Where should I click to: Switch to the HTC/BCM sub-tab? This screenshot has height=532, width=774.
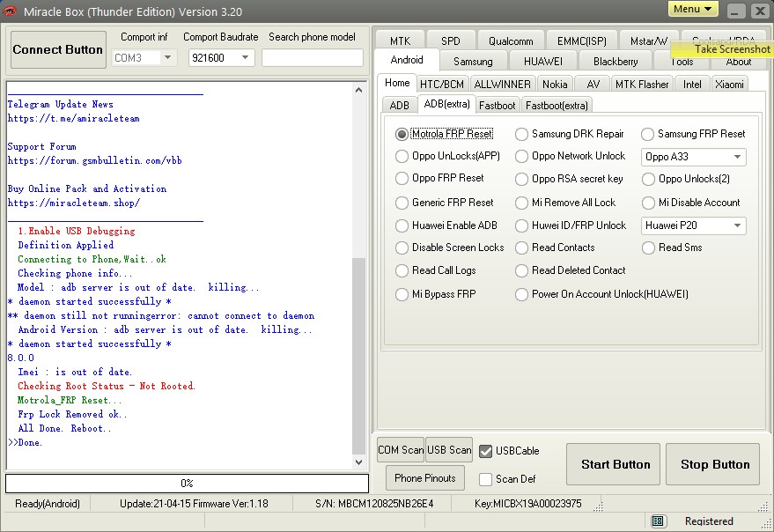(x=442, y=84)
